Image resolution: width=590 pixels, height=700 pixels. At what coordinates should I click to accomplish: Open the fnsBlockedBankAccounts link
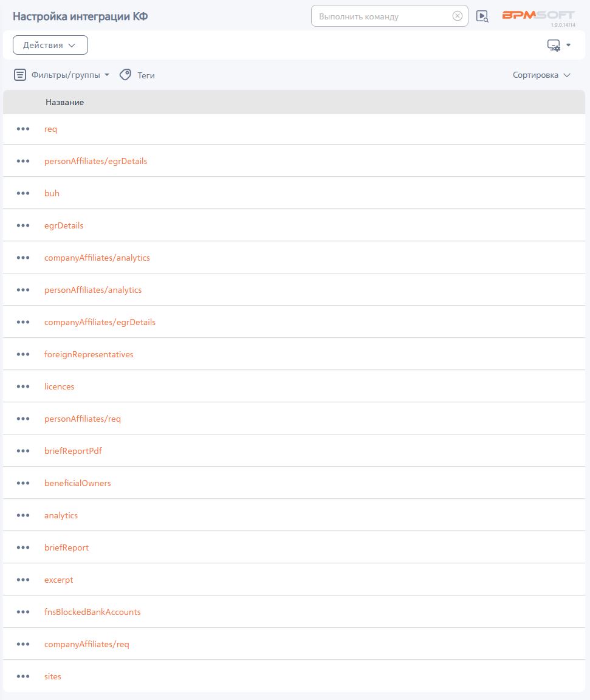tap(92, 612)
